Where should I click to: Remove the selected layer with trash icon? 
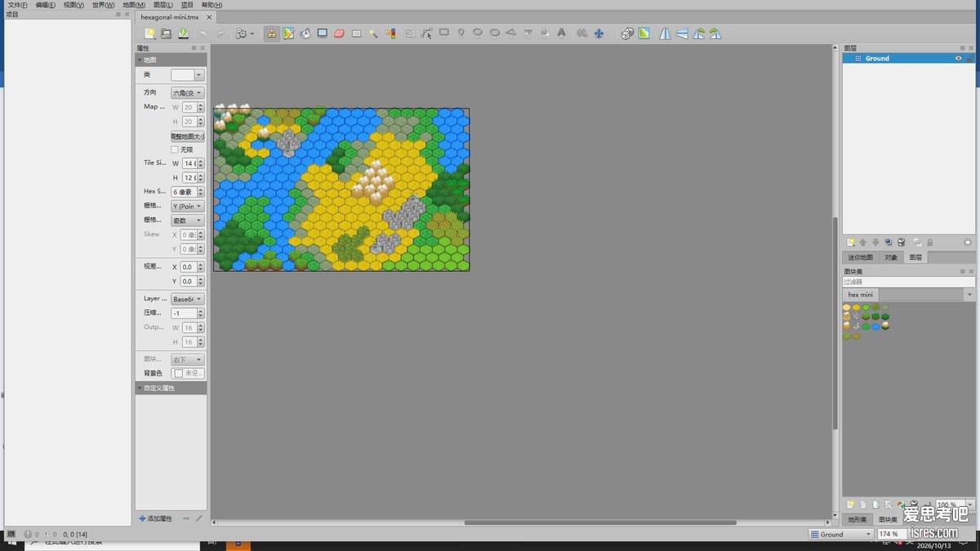coord(902,242)
